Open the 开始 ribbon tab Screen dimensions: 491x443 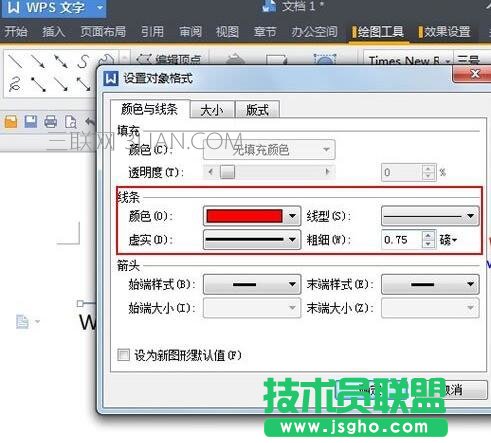pyautogui.click(x=16, y=32)
